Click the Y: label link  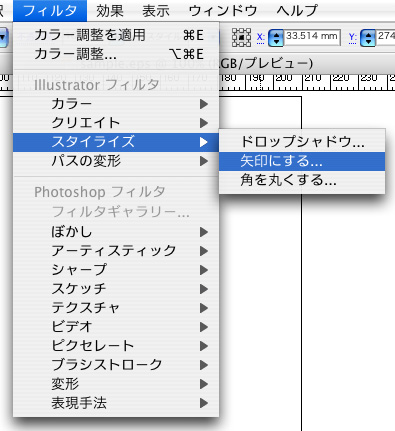coord(353,37)
